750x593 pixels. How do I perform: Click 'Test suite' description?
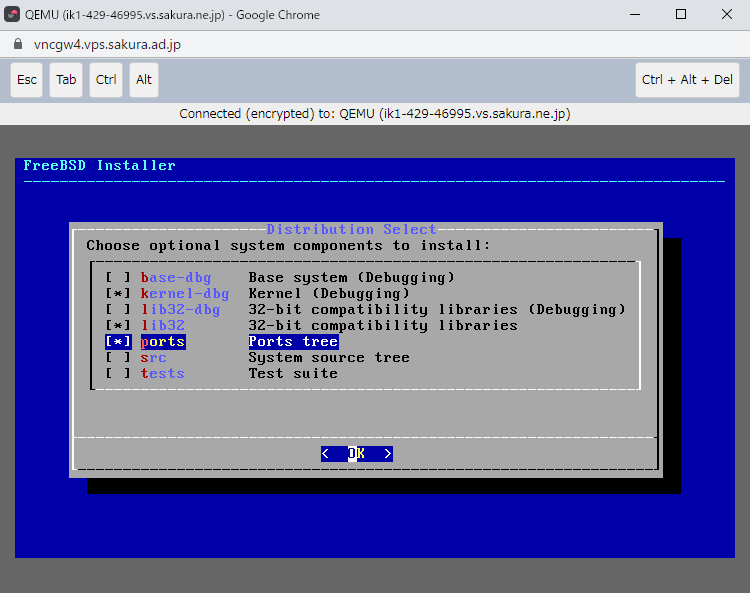(x=293, y=373)
